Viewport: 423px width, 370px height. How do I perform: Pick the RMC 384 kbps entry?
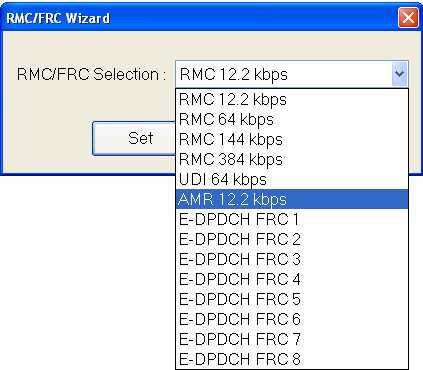(x=292, y=159)
